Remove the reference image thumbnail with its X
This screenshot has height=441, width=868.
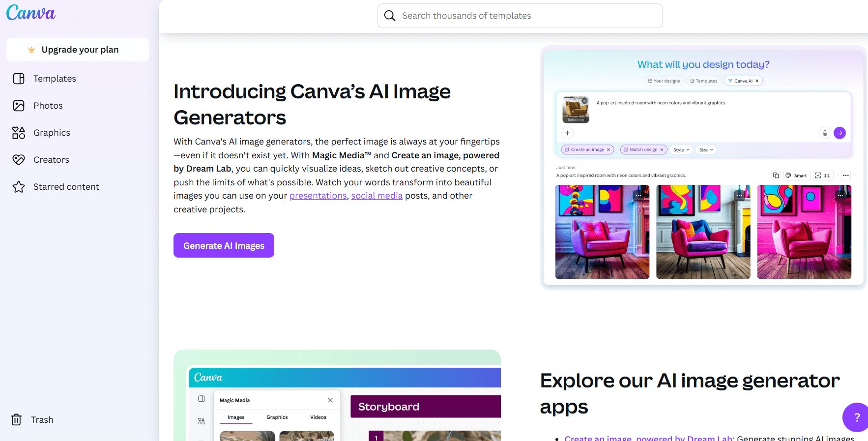[584, 101]
